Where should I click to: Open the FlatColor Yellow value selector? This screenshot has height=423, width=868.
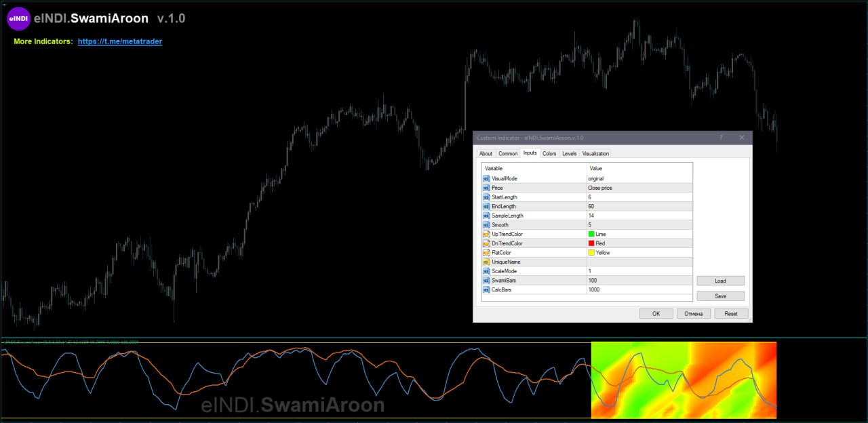click(639, 252)
